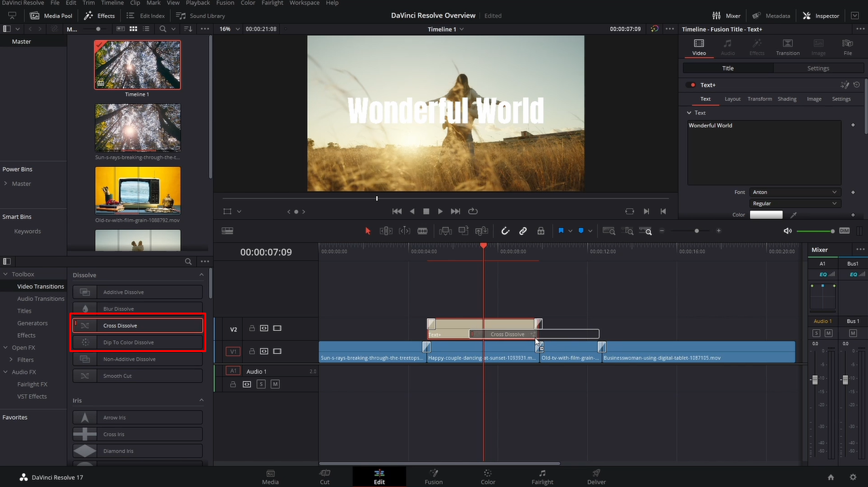Click the Replace Clip toolbar icon
The width and height of the screenshot is (868, 487).
(x=481, y=231)
